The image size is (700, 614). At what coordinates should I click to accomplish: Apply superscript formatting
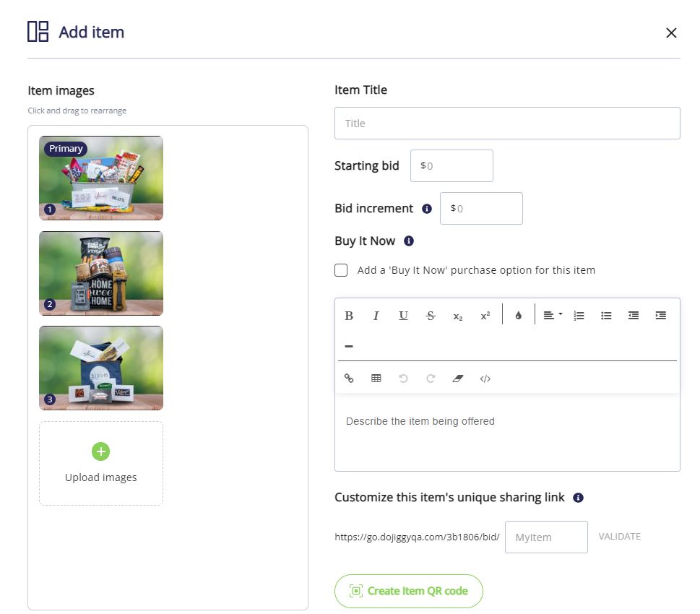pyautogui.click(x=485, y=316)
